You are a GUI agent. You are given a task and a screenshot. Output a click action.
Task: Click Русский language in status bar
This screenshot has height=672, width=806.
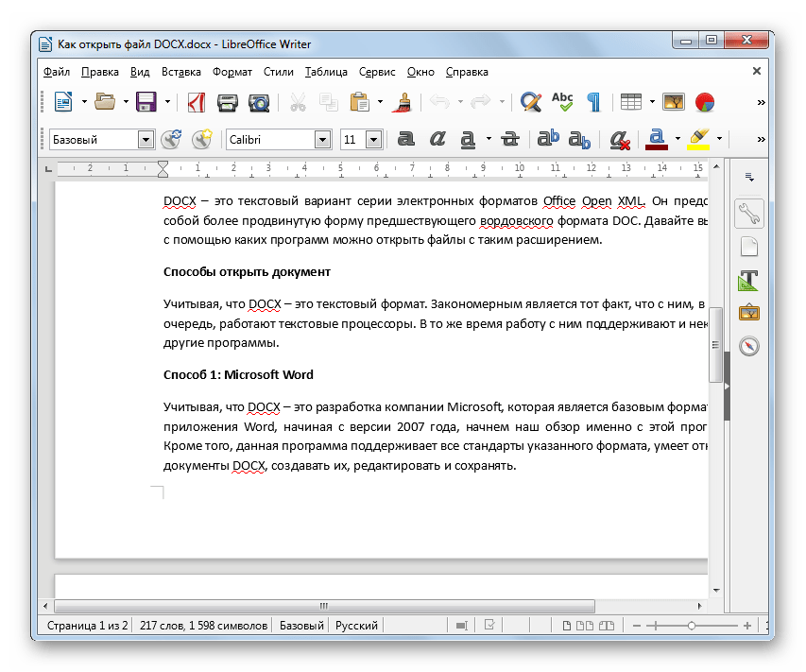tap(356, 626)
